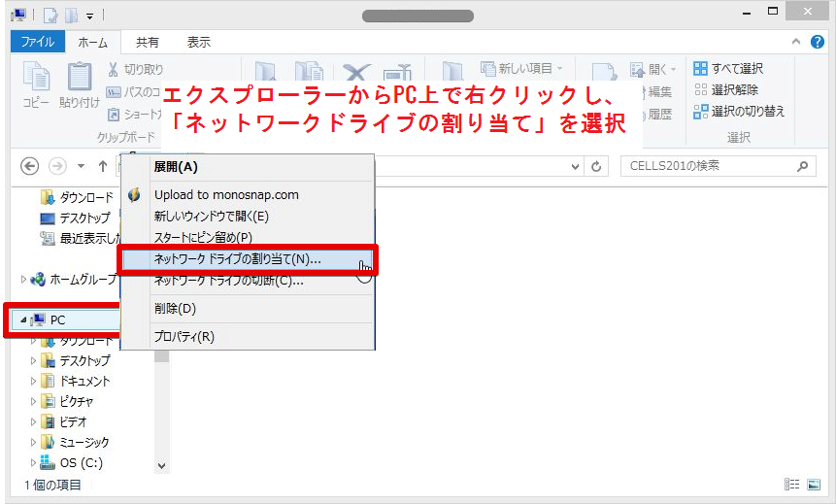836x504 pixels.
Task: Click the scissors Cut (切り取り) icon
Action: (114, 69)
